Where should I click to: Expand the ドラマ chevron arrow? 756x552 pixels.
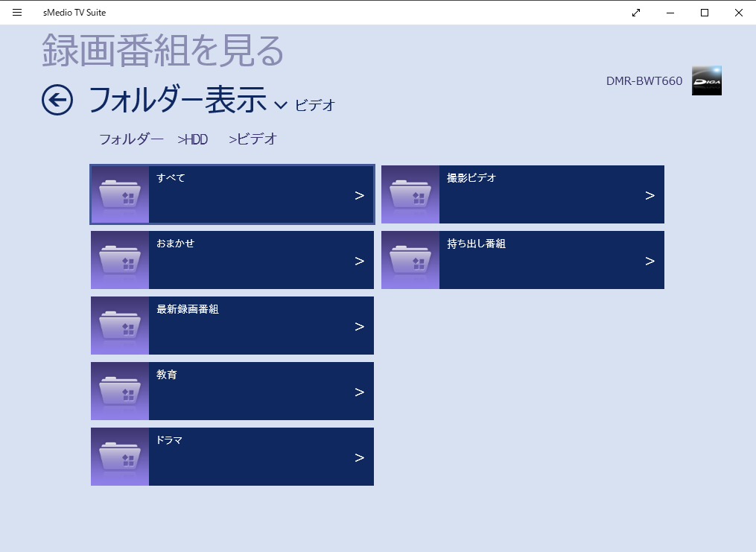tap(359, 458)
